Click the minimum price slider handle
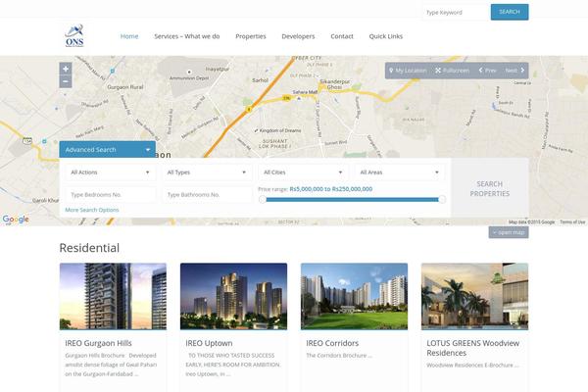The image size is (588, 392). (263, 199)
